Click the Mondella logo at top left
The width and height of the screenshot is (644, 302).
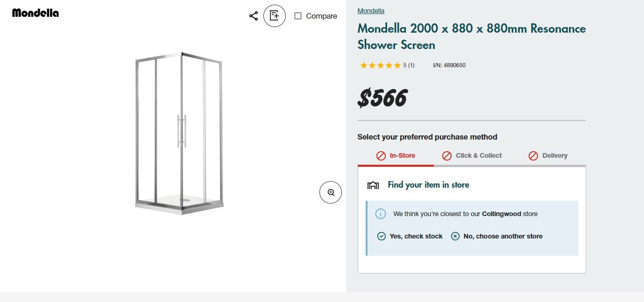point(35,13)
